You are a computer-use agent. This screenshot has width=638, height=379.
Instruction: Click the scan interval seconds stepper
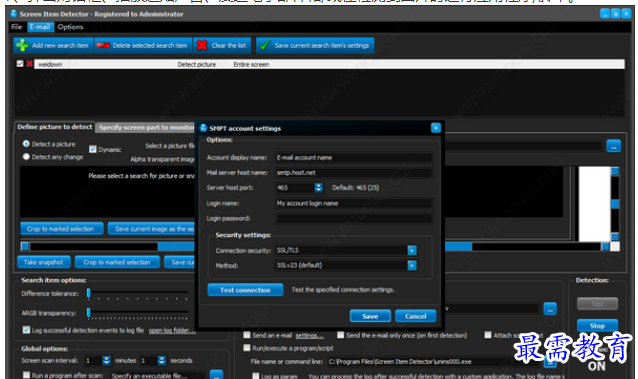[x=162, y=360]
